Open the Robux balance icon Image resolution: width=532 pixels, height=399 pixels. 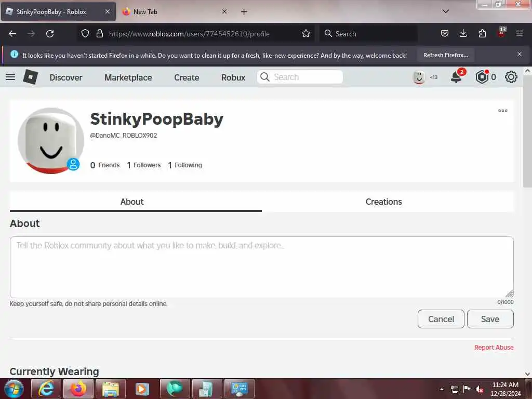[482, 77]
